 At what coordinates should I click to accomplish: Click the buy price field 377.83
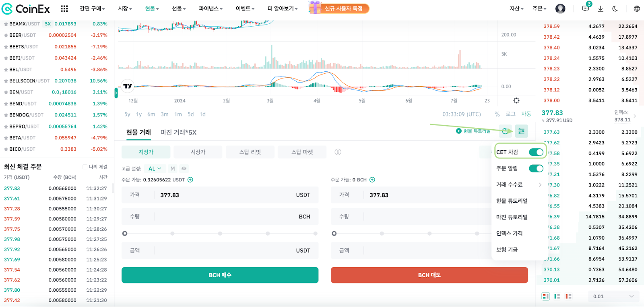coord(220,195)
